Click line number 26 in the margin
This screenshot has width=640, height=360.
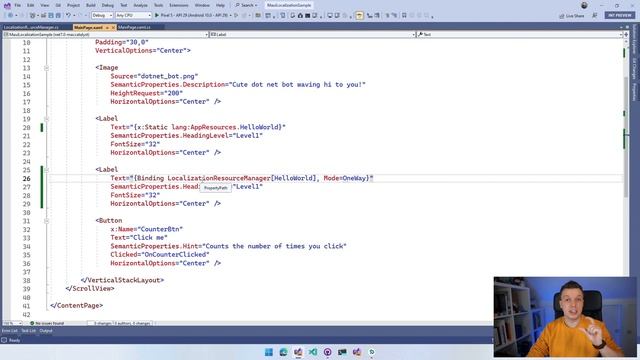coord(27,178)
